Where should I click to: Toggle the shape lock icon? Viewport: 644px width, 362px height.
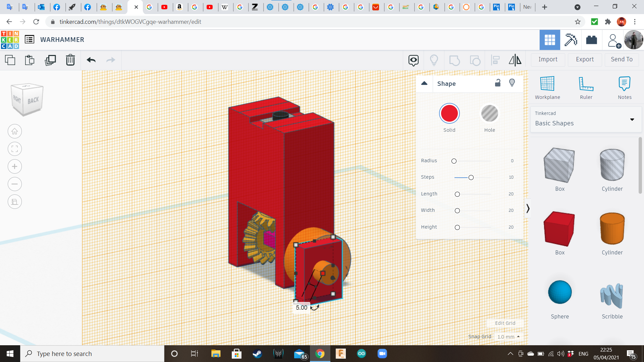pos(498,83)
